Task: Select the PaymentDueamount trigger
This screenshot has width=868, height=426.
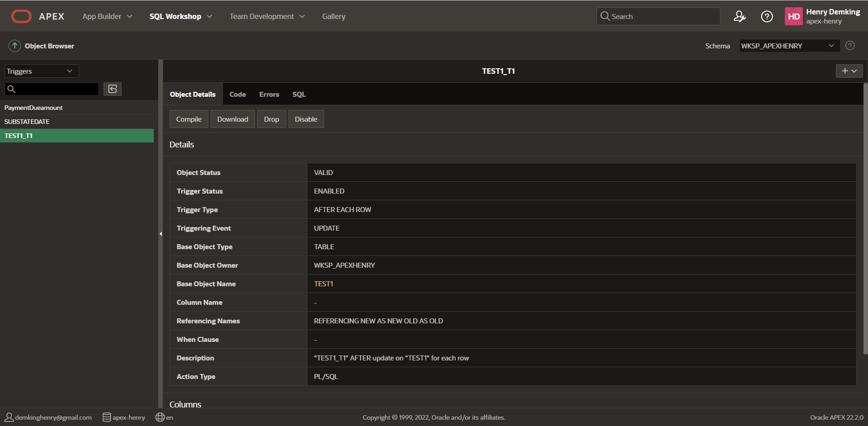Action: click(x=77, y=108)
